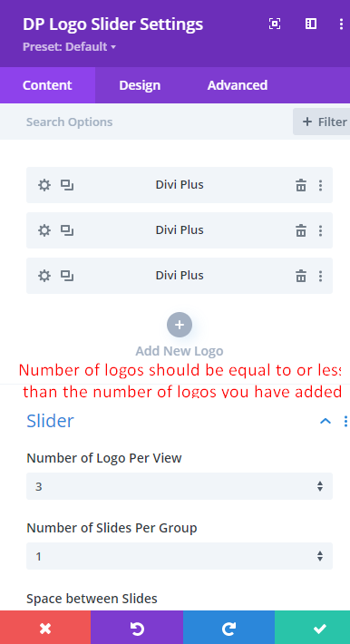The width and height of the screenshot is (350, 644).
Task: Delete the first Divi Plus logo item
Action: click(x=301, y=185)
